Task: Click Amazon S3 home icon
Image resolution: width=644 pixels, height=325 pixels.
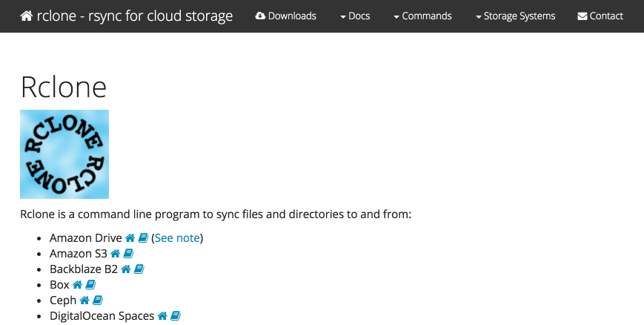Action: click(x=116, y=254)
